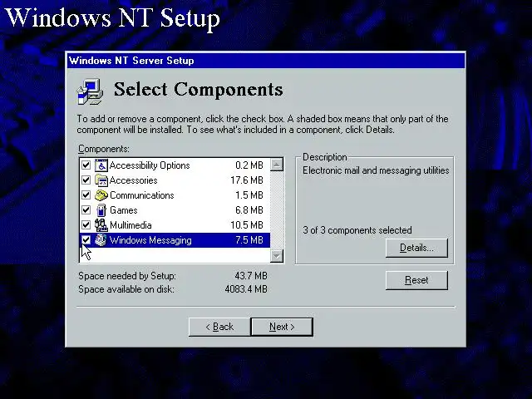Click the components list scroll up arrow
The width and height of the screenshot is (532, 399).
point(277,165)
